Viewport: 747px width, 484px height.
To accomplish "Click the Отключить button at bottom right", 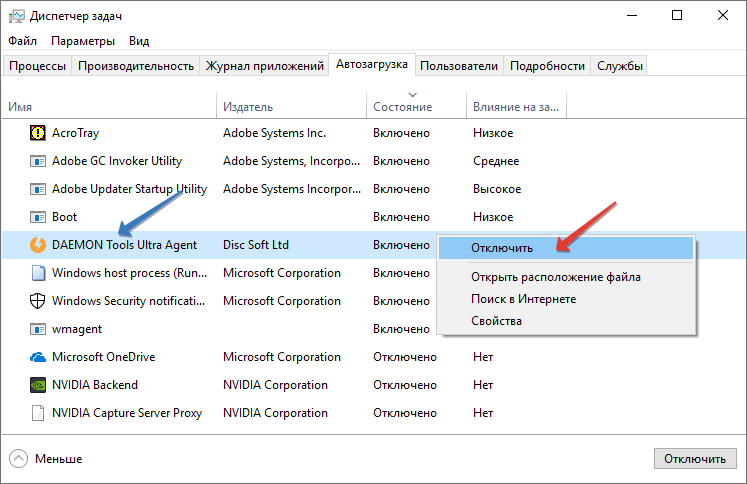I will tap(695, 459).
